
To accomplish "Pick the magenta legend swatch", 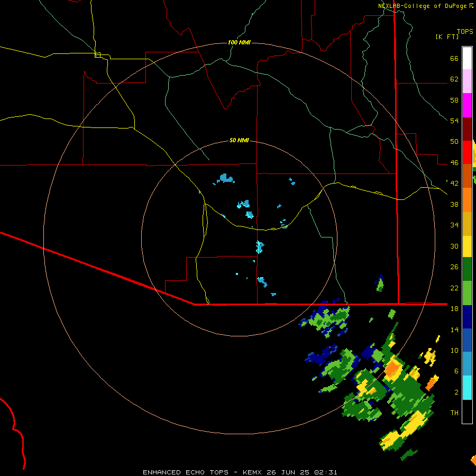I will pos(467,105).
